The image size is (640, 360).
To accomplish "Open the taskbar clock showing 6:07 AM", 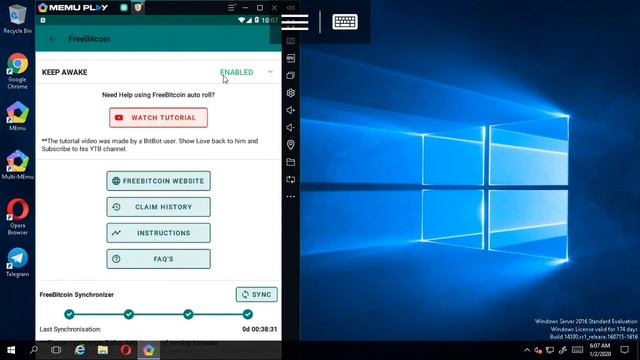I will (600, 350).
